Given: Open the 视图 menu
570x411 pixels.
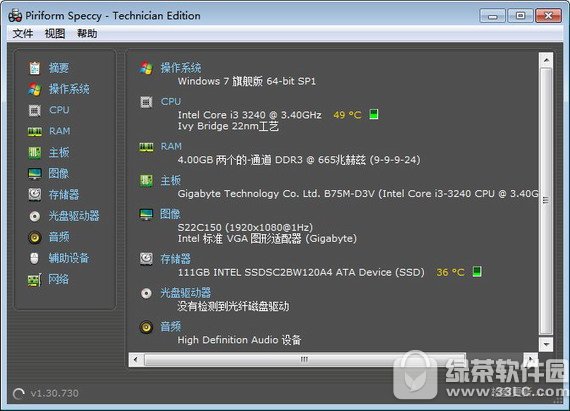Looking at the screenshot, I should [x=55, y=33].
